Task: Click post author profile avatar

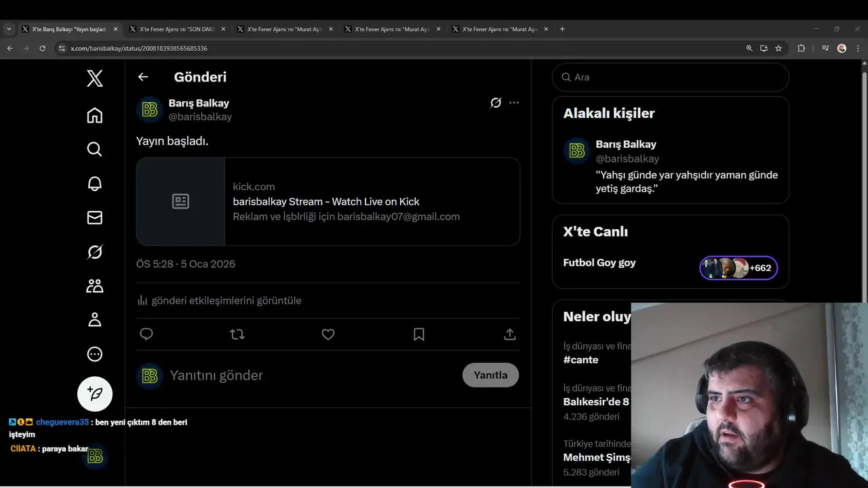Action: pyautogui.click(x=150, y=110)
